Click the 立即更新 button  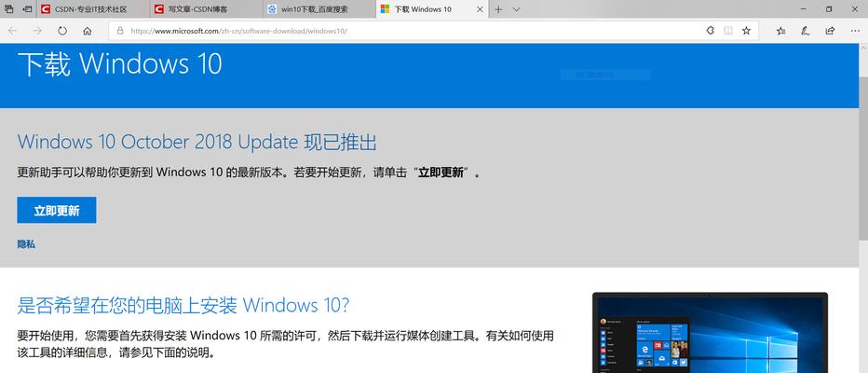(x=57, y=210)
